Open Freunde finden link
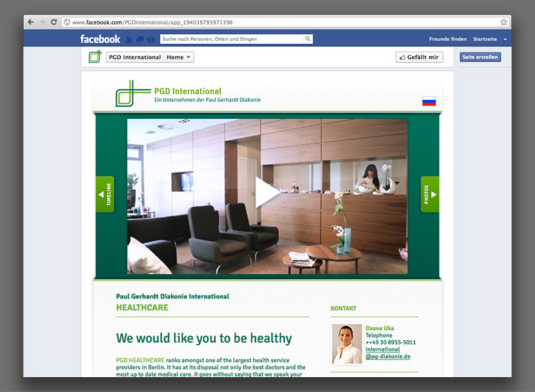Image resolution: width=535 pixels, height=392 pixels. click(x=448, y=39)
